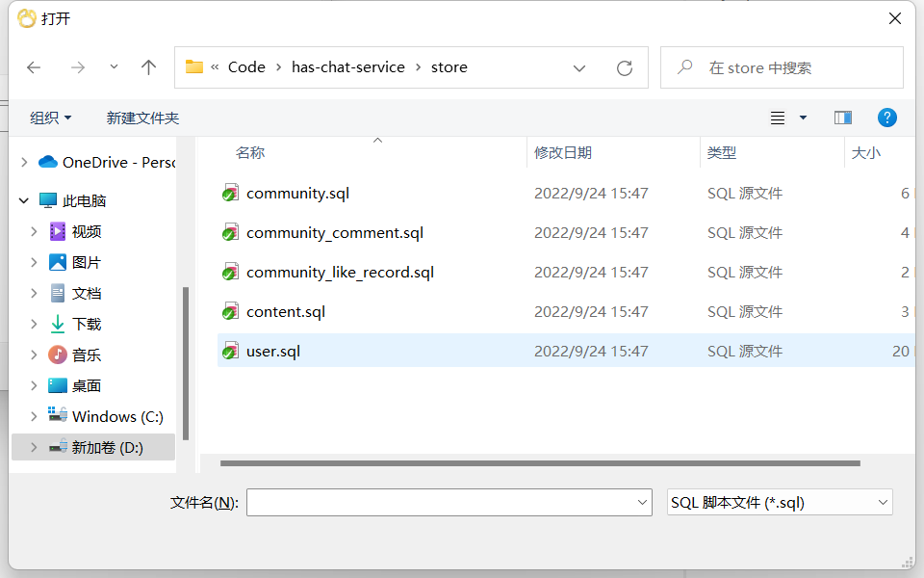Navigate to Code in the breadcrumb
The image size is (924, 578).
point(246,67)
